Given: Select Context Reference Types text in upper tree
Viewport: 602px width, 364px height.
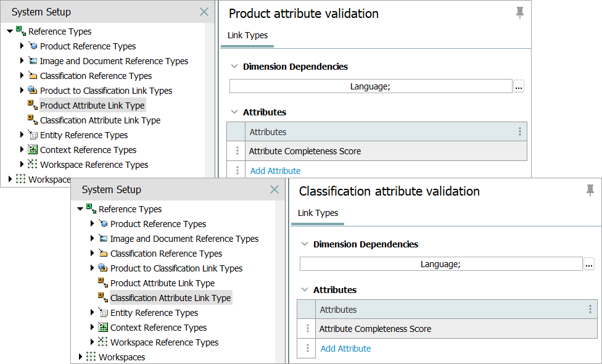Looking at the screenshot, I should pyautogui.click(x=88, y=150).
